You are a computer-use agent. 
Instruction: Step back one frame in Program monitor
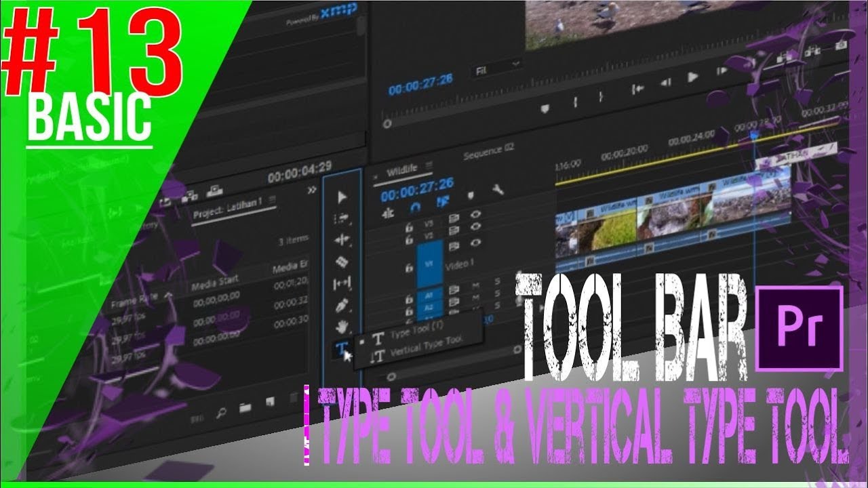pyautogui.click(x=665, y=82)
